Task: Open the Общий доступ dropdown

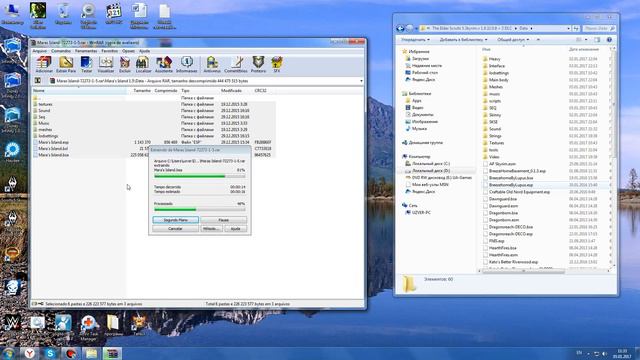Action: click(513, 40)
